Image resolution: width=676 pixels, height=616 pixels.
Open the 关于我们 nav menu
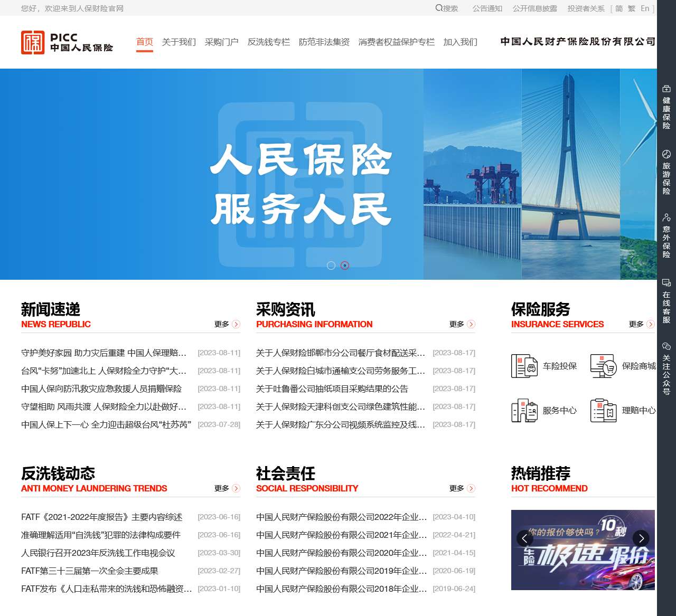(179, 42)
